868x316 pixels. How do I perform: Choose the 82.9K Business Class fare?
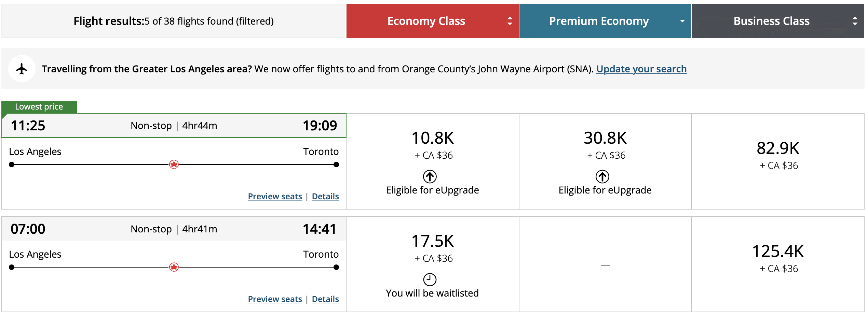tap(778, 149)
